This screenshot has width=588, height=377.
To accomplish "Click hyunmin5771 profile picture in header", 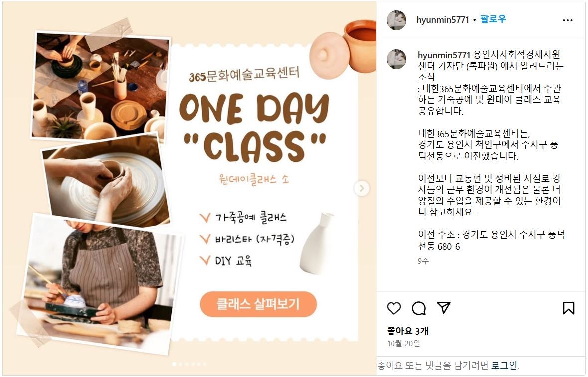I will click(x=396, y=20).
